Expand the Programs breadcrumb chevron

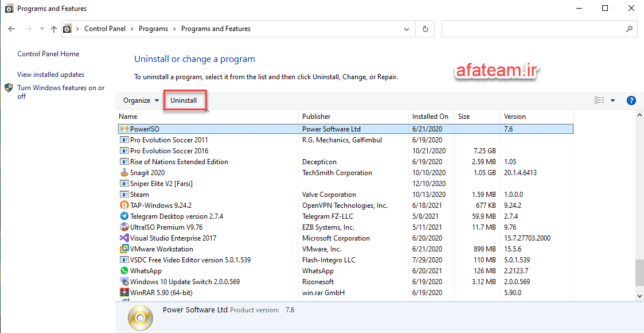point(174,29)
